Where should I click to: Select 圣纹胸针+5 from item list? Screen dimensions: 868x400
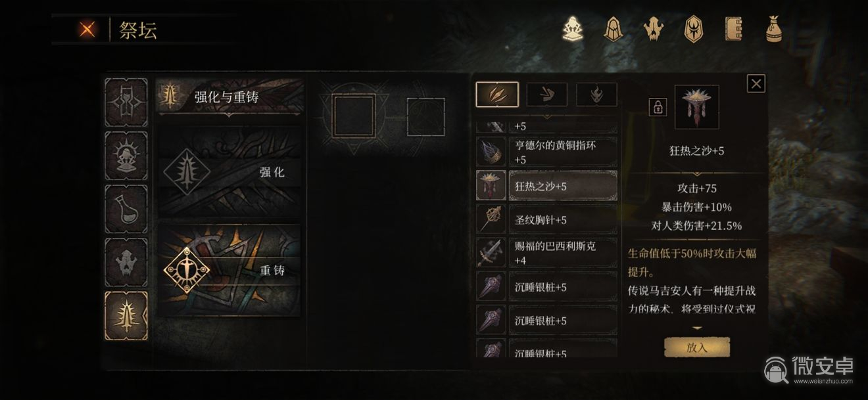547,220
